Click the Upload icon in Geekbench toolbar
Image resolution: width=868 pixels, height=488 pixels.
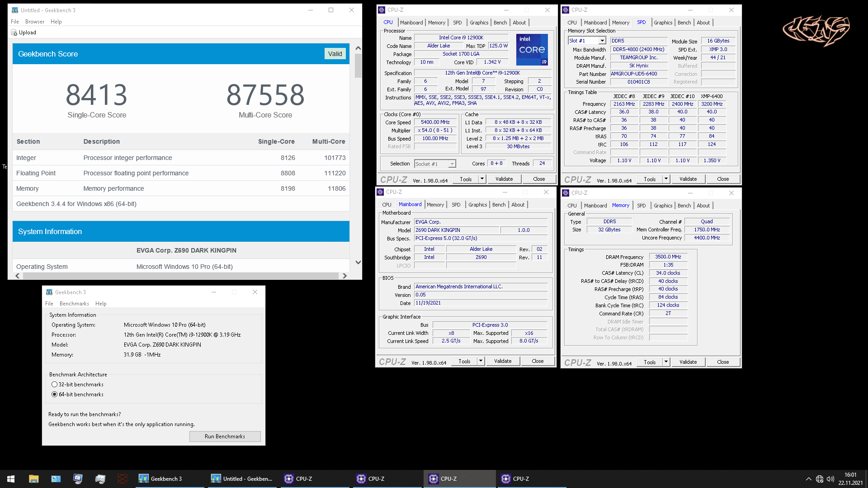(14, 33)
